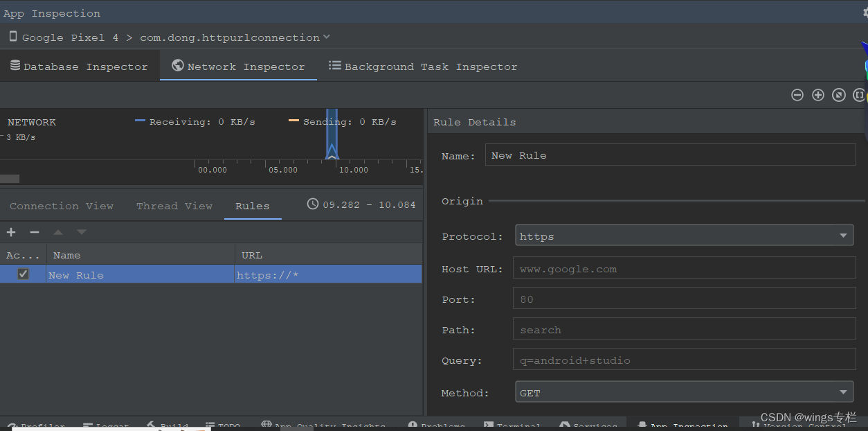
Task: Click the timeline horizontal scrollbar thumb
Action: click(10, 179)
